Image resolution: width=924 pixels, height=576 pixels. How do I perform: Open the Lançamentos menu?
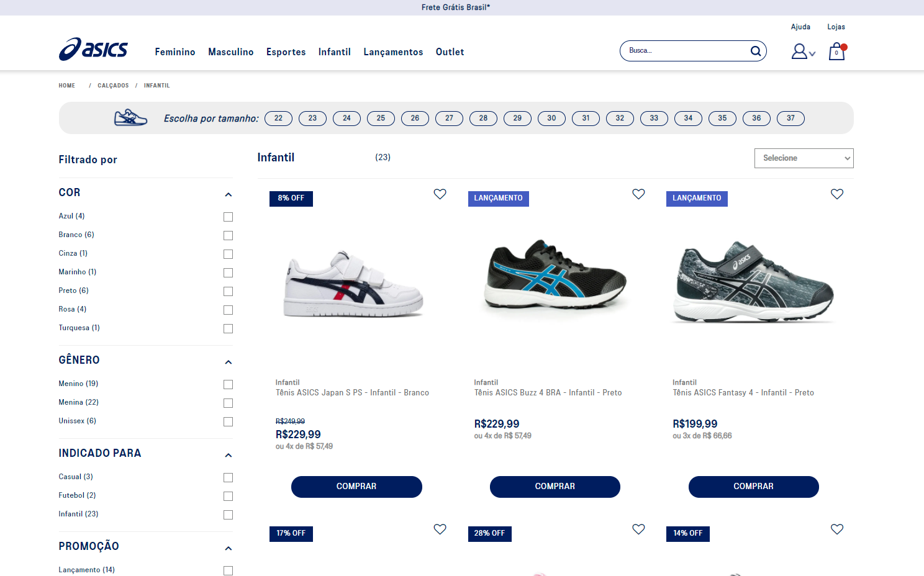point(393,52)
